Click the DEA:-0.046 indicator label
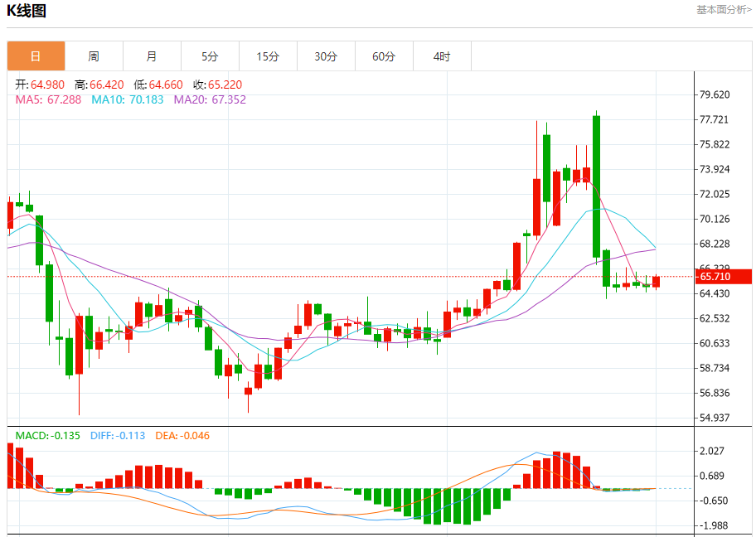 click(182, 436)
